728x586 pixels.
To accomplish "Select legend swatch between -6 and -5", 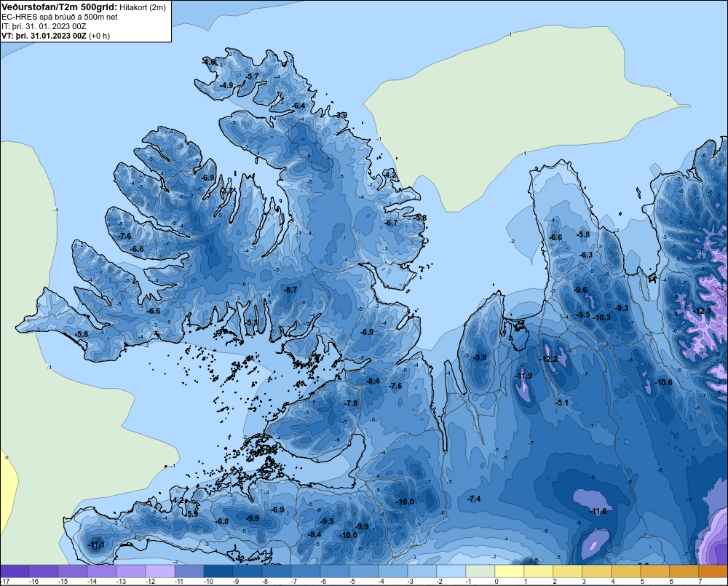I will (335, 571).
